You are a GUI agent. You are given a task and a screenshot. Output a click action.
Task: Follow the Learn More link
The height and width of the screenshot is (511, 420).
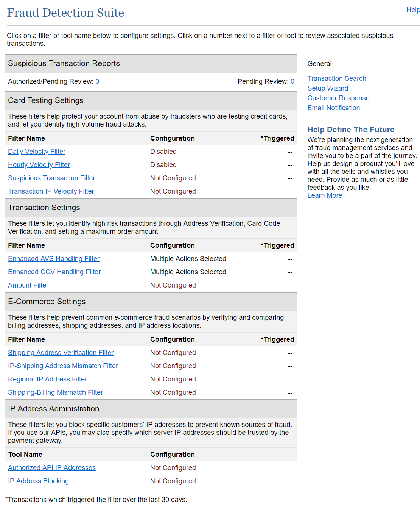pyautogui.click(x=325, y=195)
